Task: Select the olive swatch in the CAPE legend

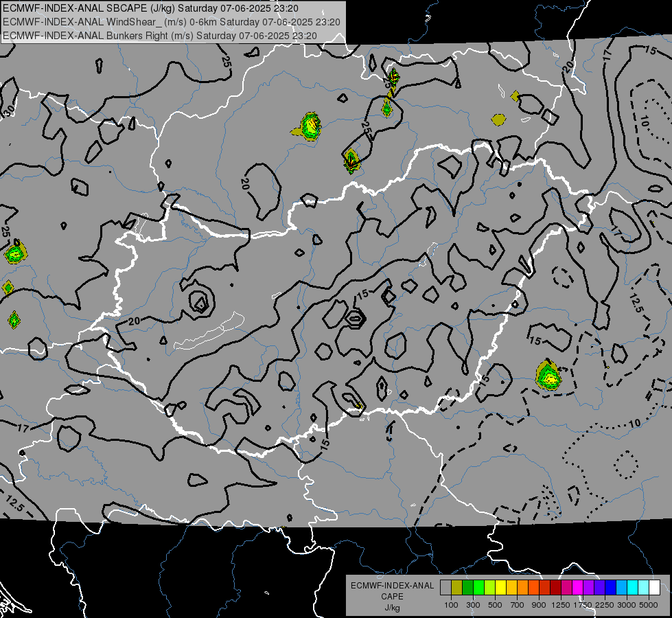Action: click(457, 587)
